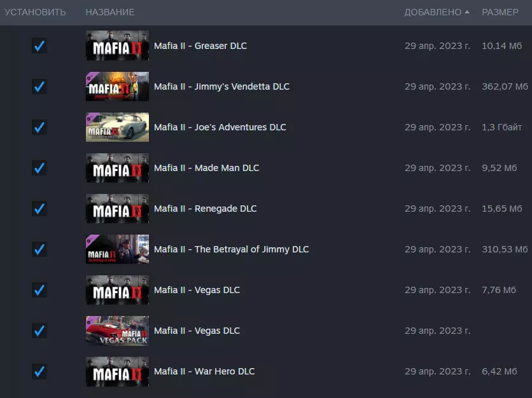Click the Greaser DLC thumbnail image

[117, 46]
